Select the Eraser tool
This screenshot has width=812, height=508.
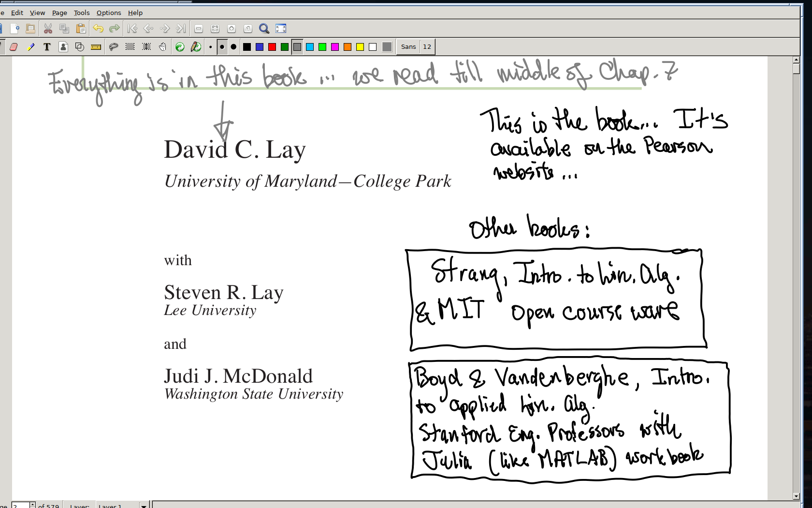(x=14, y=46)
